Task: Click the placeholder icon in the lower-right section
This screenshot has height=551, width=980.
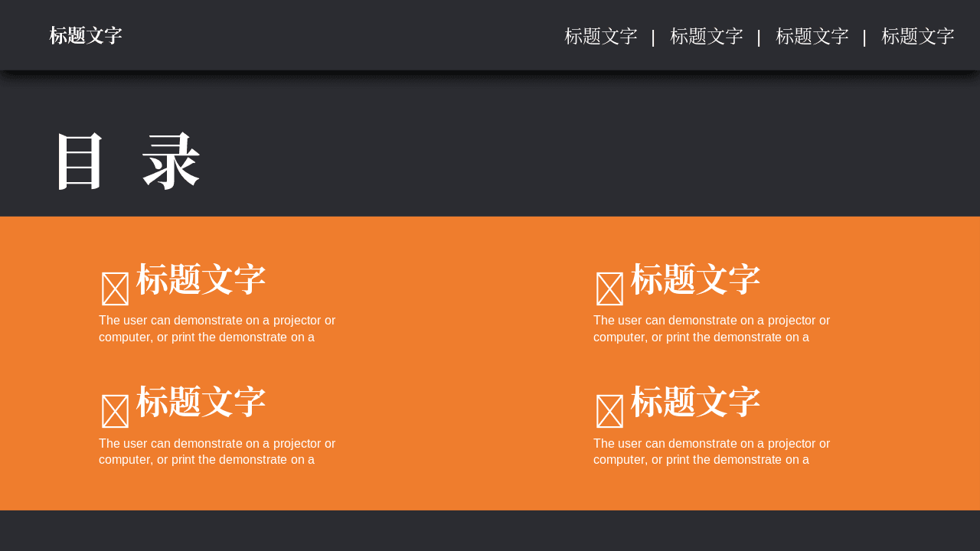Action: (610, 411)
